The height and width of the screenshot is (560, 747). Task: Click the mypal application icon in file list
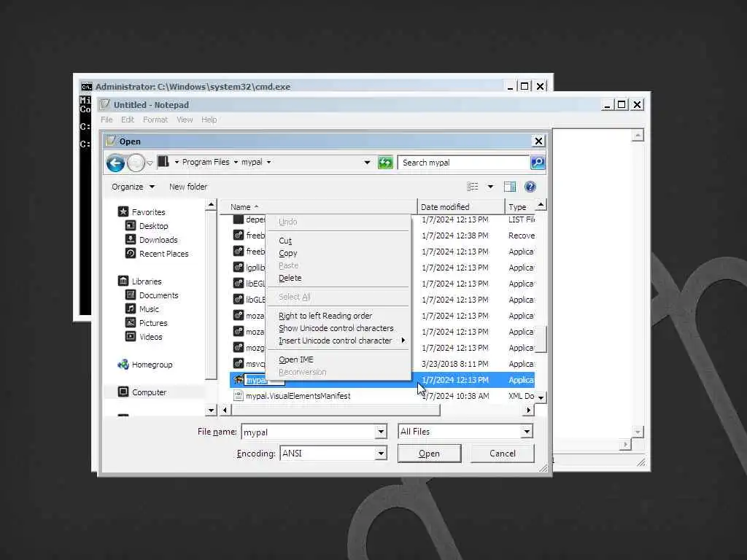(239, 379)
